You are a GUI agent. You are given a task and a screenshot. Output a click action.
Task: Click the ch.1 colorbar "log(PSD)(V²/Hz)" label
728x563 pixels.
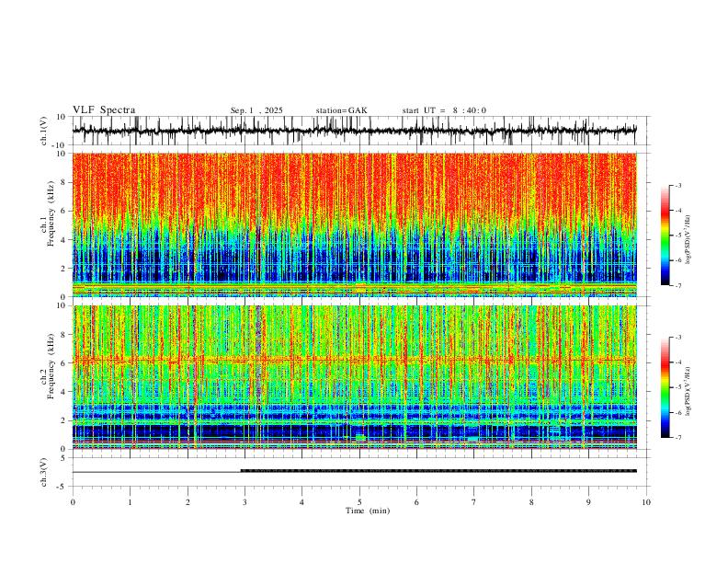(x=688, y=239)
